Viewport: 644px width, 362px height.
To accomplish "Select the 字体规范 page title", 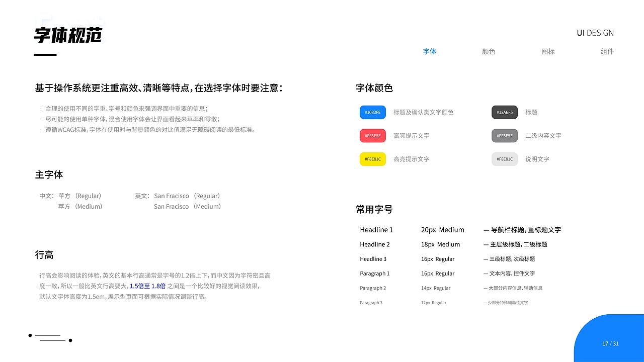I will 67,35.
